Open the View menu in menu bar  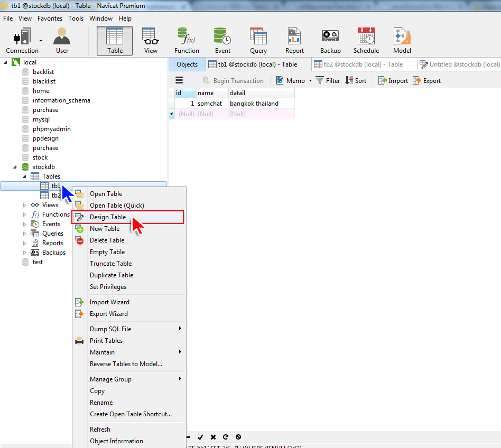[25, 18]
